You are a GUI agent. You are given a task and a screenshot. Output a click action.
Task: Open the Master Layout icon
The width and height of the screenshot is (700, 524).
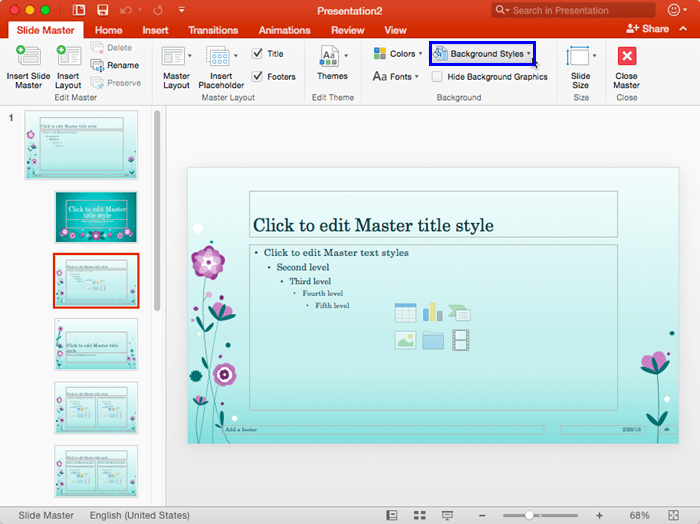[173, 56]
